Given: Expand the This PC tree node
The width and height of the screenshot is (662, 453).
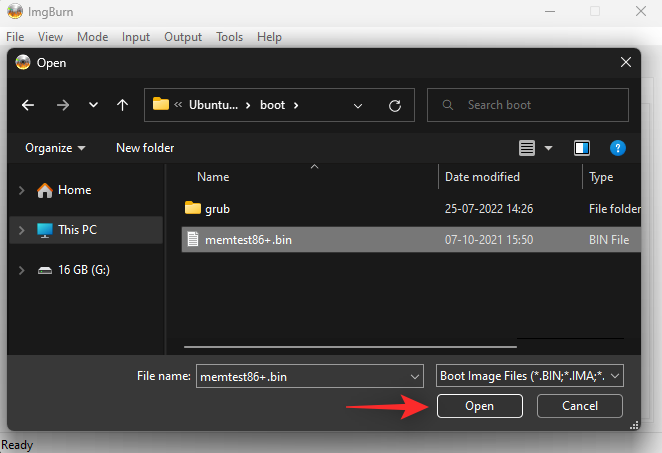Looking at the screenshot, I should pos(22,230).
